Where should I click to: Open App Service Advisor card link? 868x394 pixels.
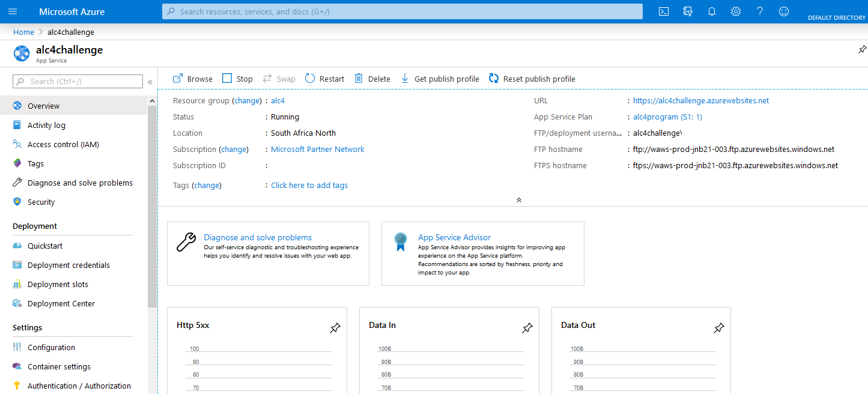click(454, 237)
